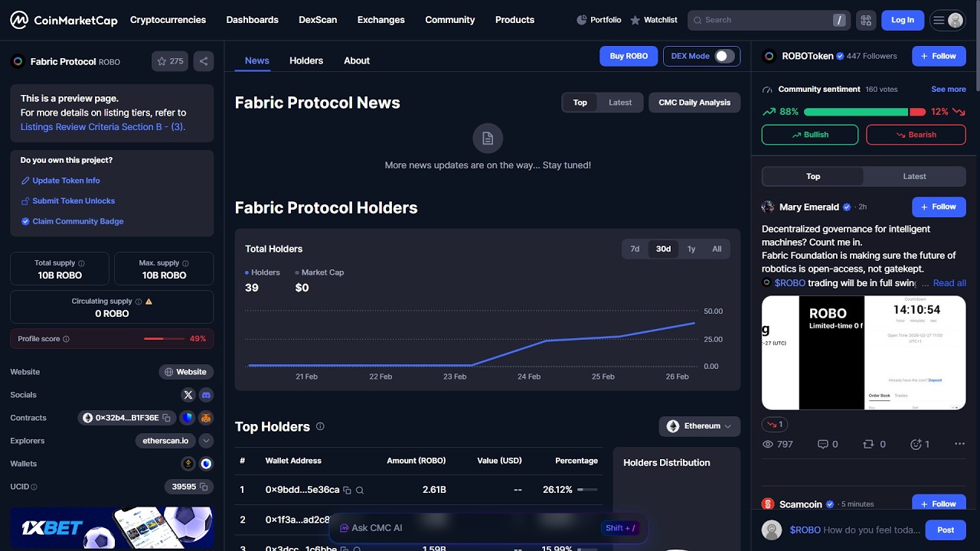Repost Mary Emerald's post

(x=874, y=444)
